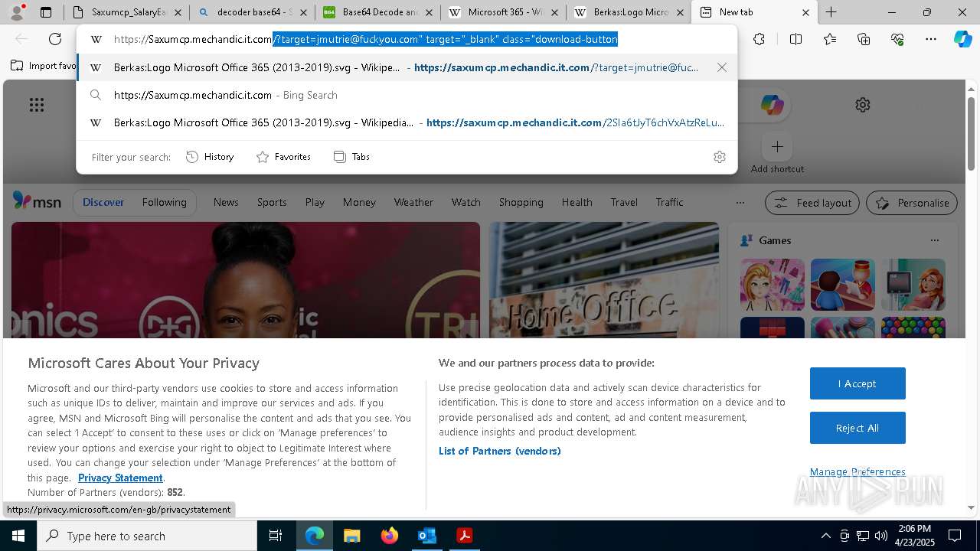
Task: Open Task View on the taskbar
Action: pyautogui.click(x=276, y=536)
